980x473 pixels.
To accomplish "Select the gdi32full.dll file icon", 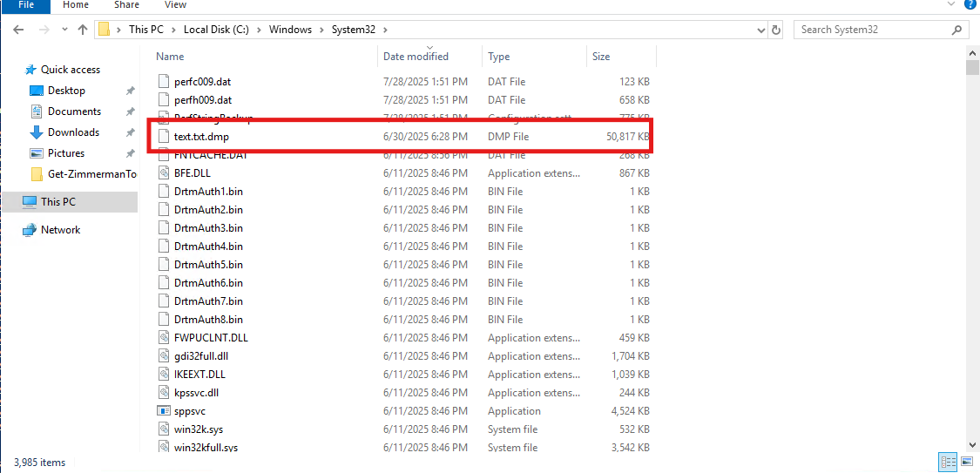I will (163, 356).
